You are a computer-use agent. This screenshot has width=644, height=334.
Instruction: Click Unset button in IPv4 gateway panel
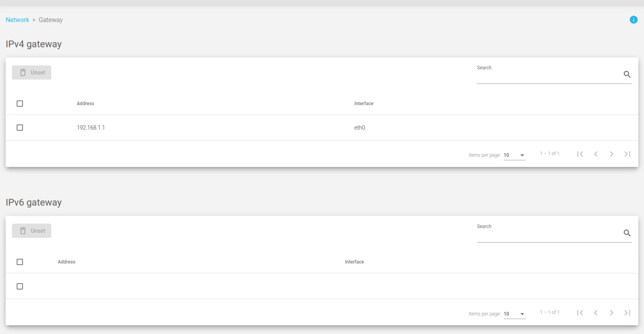pos(31,72)
